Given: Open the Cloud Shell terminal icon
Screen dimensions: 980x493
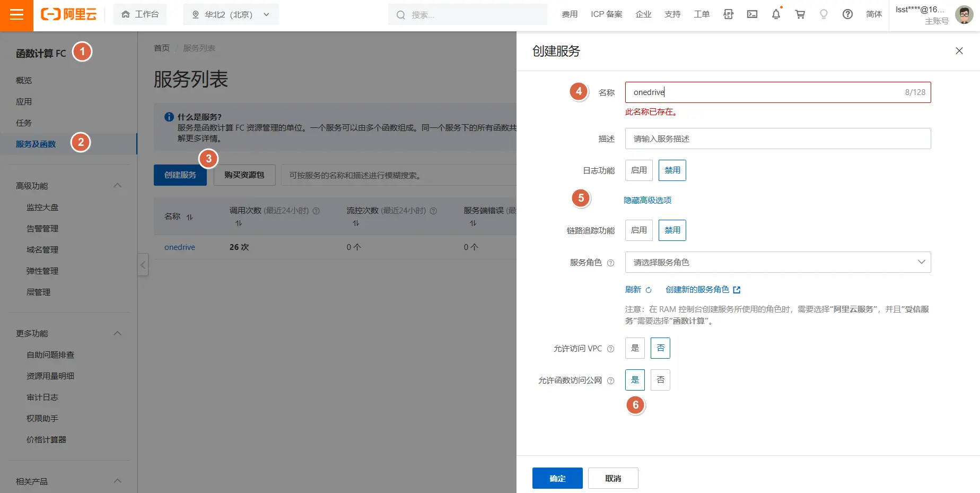Looking at the screenshot, I should click(x=752, y=14).
